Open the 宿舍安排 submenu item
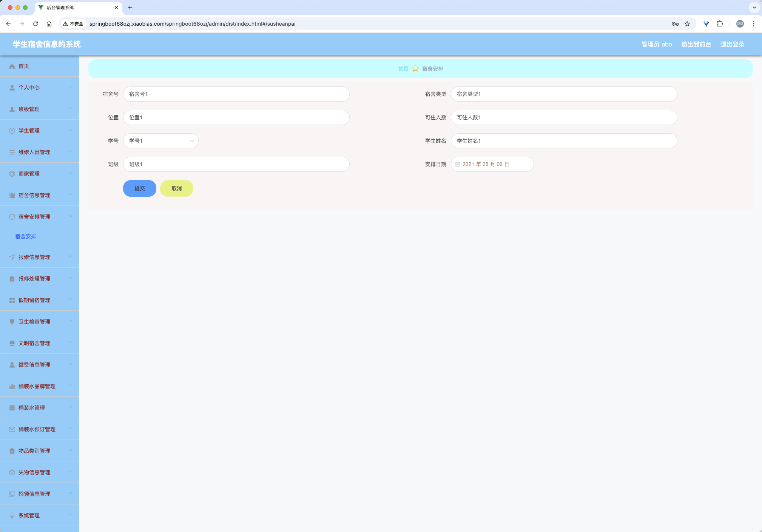 click(40, 236)
